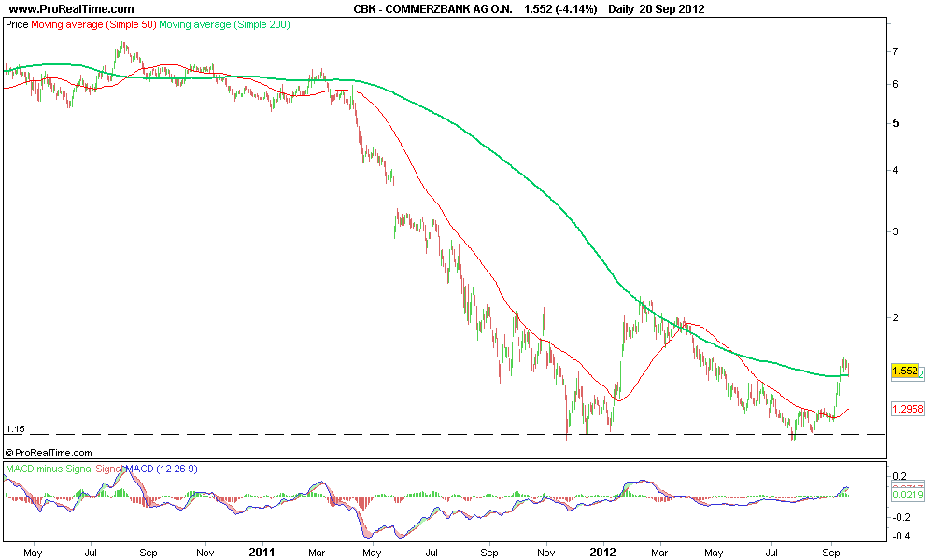Click the red 1.2958 moving average value tag
934x560 pixels.
pos(907,409)
